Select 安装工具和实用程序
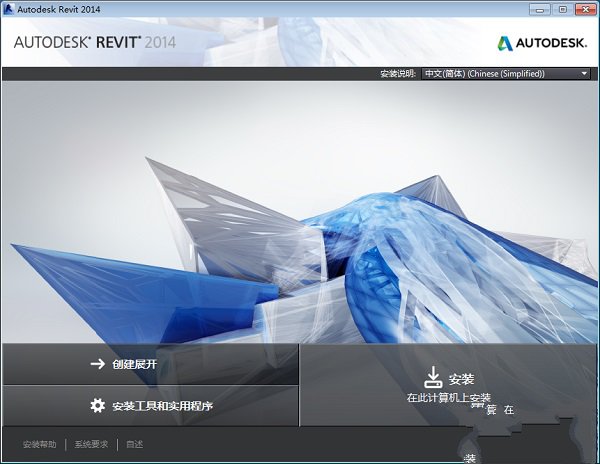Image resolution: width=600 pixels, height=464 pixels. [x=150, y=405]
